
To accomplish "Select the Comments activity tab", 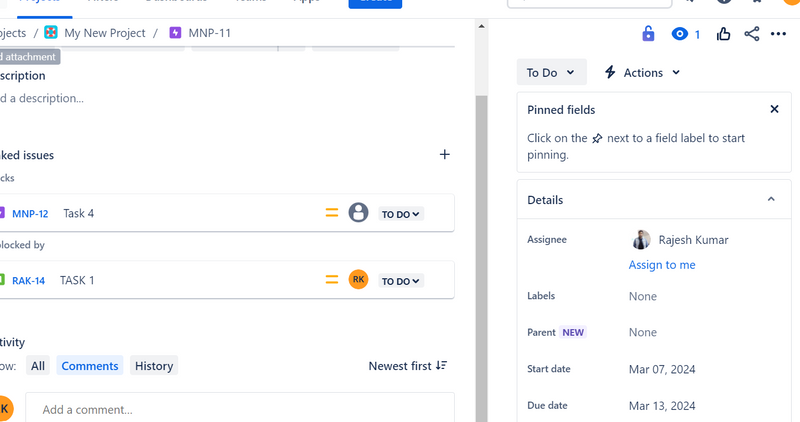I will [x=90, y=366].
